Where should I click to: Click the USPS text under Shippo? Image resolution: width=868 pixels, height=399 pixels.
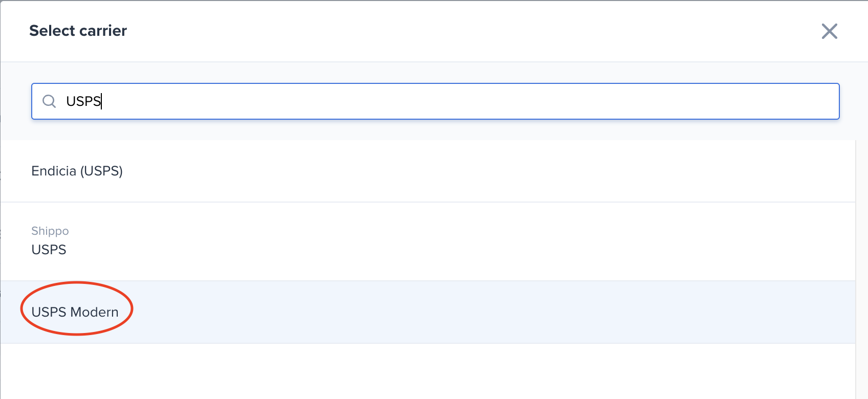[49, 250]
